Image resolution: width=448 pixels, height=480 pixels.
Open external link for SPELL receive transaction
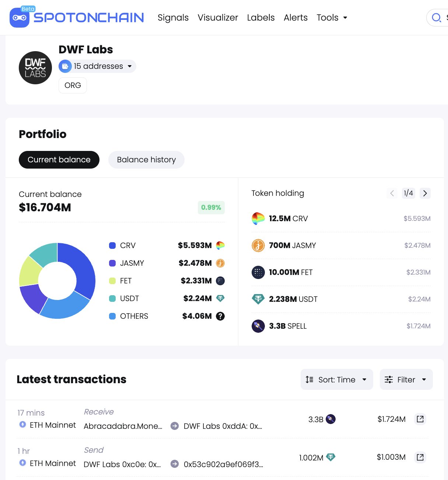pyautogui.click(x=420, y=419)
